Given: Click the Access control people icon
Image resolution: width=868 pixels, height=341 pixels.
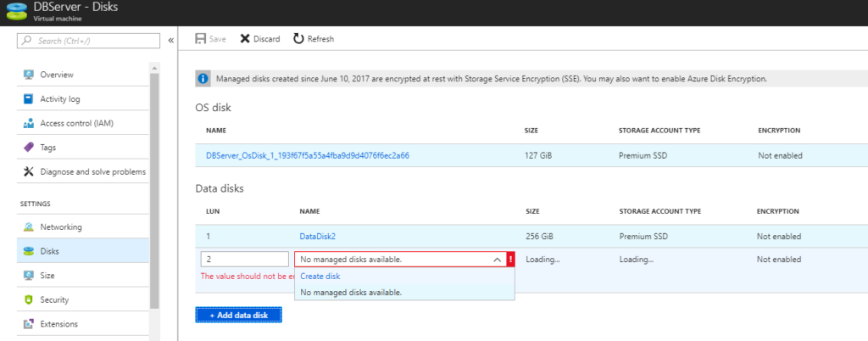Looking at the screenshot, I should [x=29, y=124].
